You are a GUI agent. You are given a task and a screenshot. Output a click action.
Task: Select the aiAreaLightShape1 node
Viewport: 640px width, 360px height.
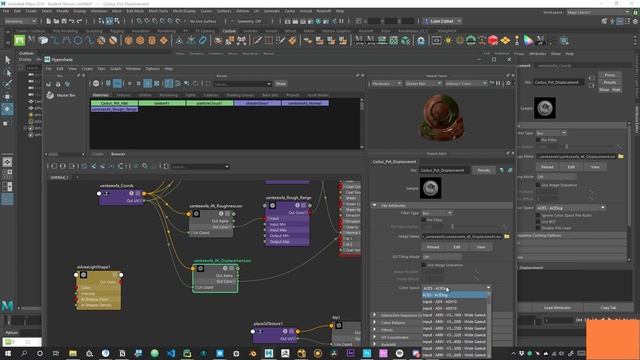[98, 290]
